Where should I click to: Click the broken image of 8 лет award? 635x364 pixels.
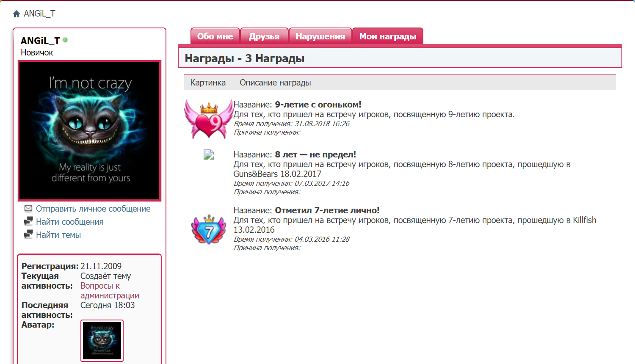pyautogui.click(x=209, y=154)
